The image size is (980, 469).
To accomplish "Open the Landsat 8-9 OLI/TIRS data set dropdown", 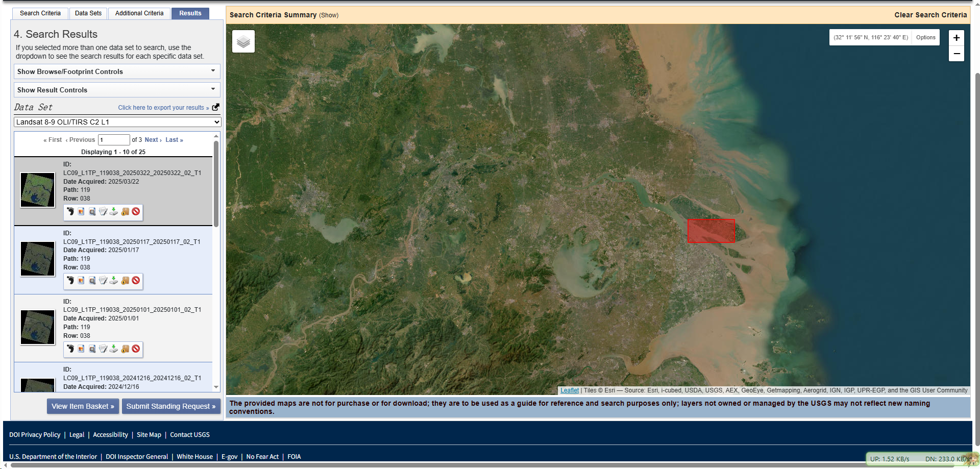I will (x=117, y=122).
